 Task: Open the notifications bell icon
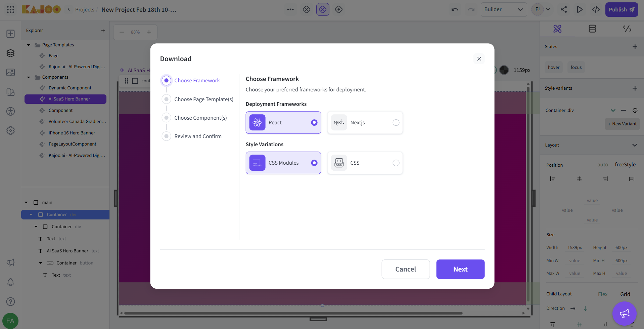10,282
